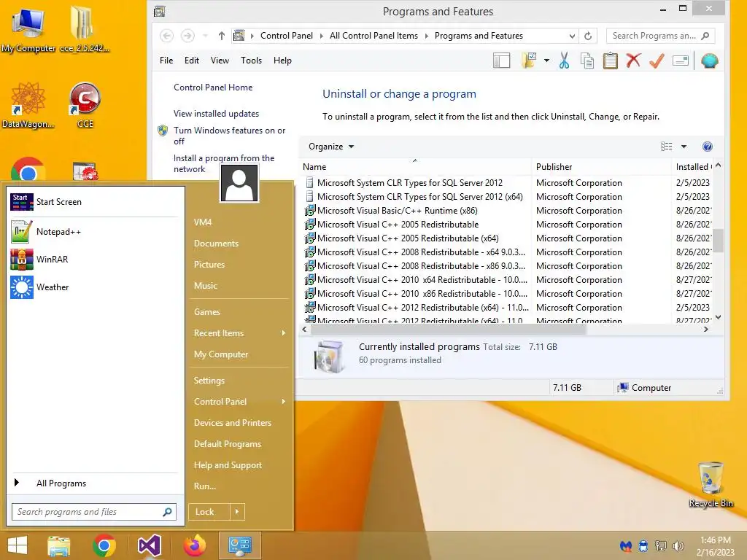Click the folder views toolbar icon
This screenshot has height=560, width=747.
click(529, 61)
